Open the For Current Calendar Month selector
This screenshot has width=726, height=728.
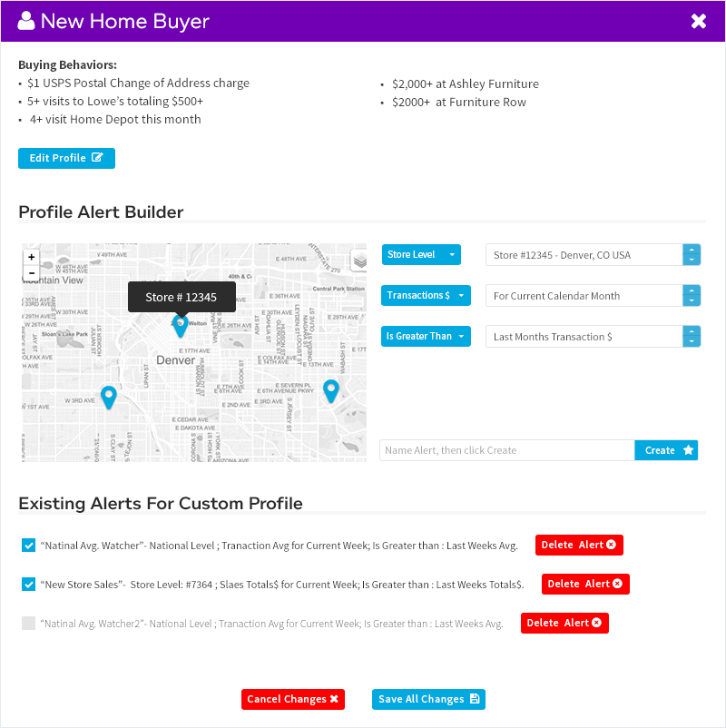coord(594,296)
